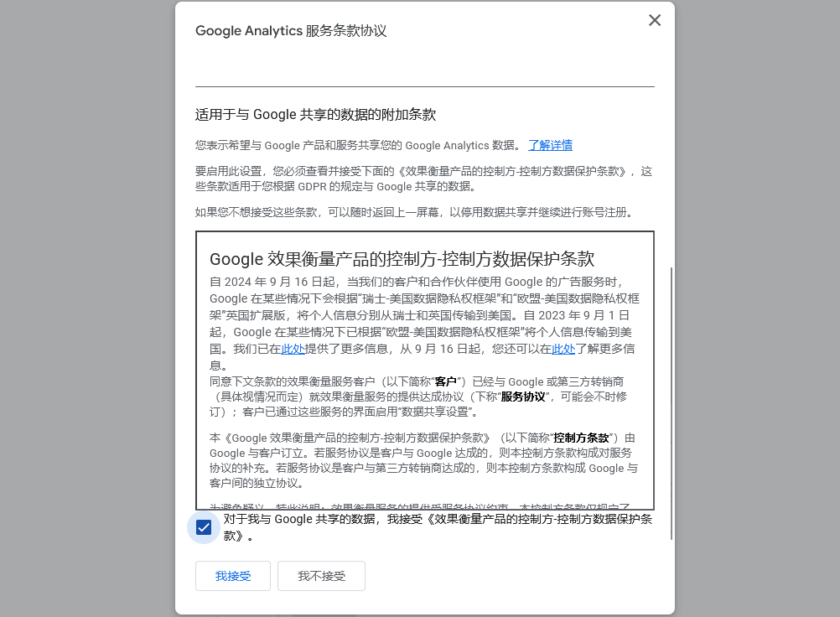Close the Google Analytics terms dialog
This screenshot has height=617, width=840.
tap(654, 20)
